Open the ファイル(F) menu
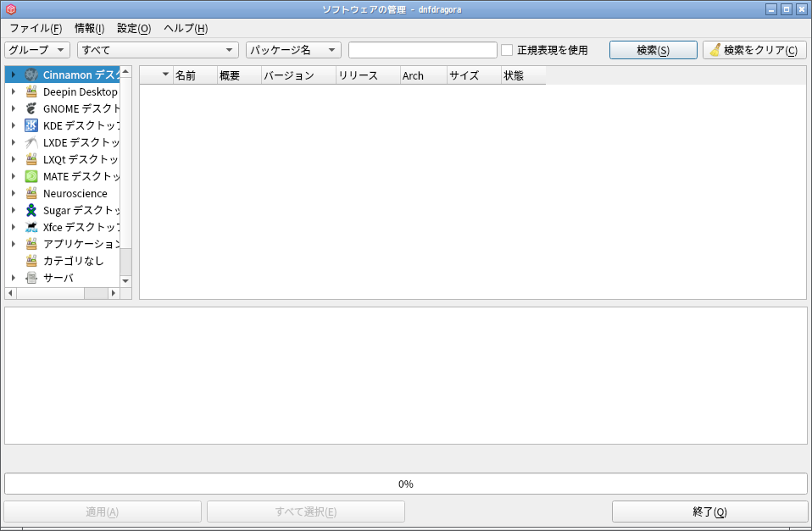 36,29
